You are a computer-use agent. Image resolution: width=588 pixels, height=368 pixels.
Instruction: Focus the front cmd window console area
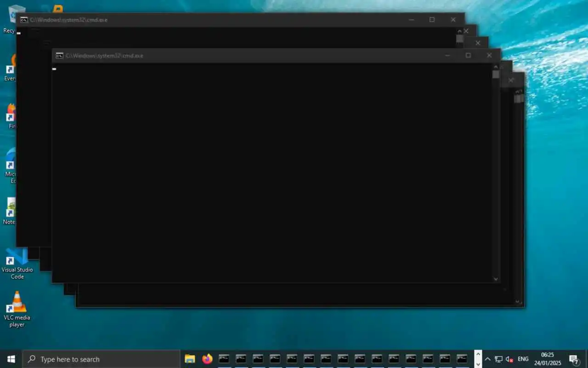(272, 172)
